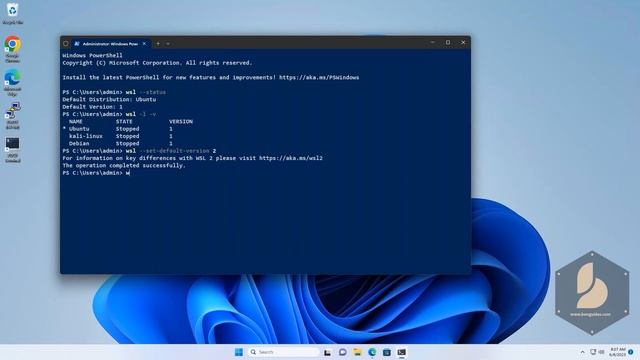Click the network icon in system tray
The image size is (640, 360).
pos(593,352)
